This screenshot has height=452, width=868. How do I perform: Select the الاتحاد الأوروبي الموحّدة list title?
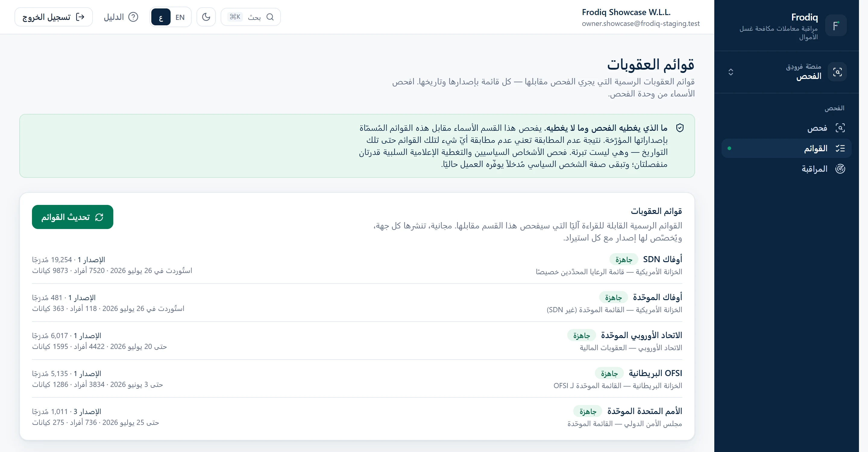pyautogui.click(x=642, y=335)
